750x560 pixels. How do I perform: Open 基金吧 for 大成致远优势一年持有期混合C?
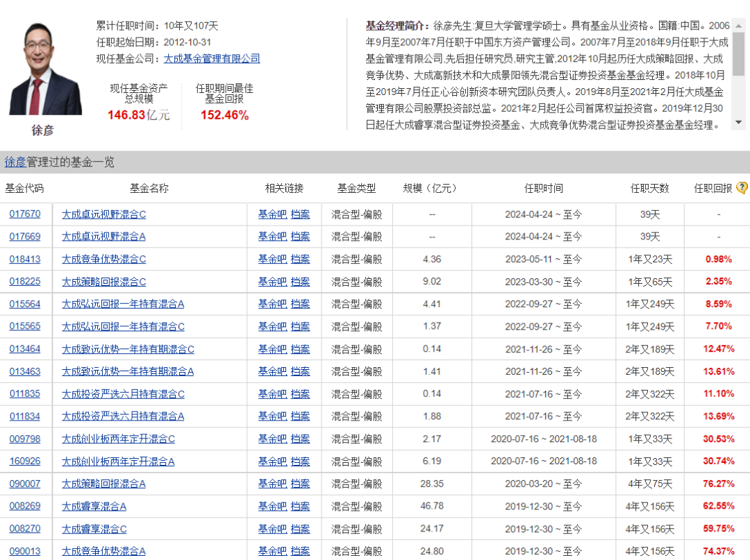[272, 349]
